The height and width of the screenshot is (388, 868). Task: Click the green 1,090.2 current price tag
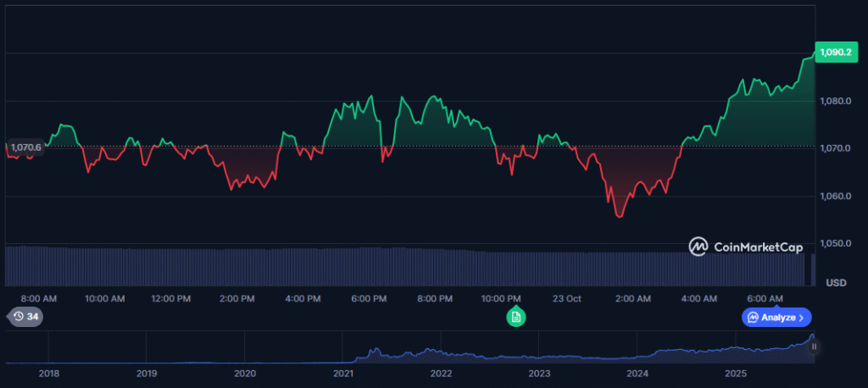click(x=838, y=52)
